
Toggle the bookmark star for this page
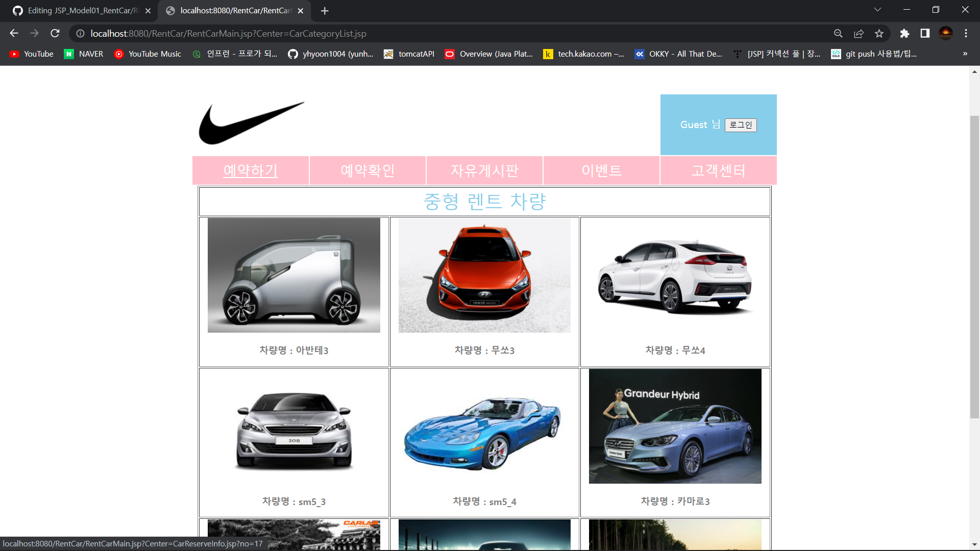coord(879,33)
